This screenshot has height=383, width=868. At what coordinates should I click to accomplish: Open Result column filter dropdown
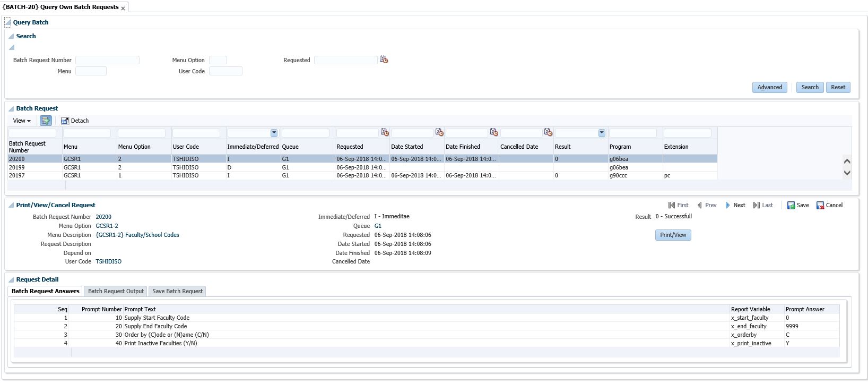click(x=602, y=133)
